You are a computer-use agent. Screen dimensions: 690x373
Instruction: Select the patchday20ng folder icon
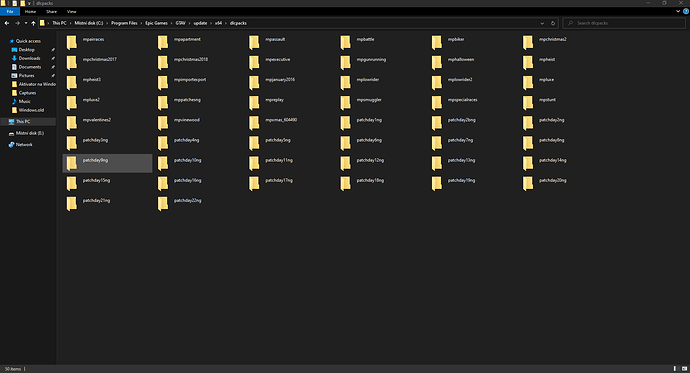[x=528, y=184]
